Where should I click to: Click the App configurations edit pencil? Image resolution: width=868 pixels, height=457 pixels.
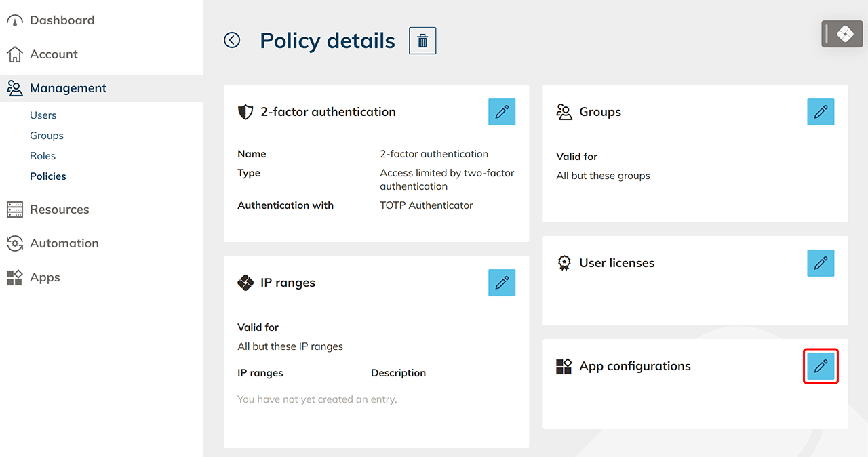(821, 366)
